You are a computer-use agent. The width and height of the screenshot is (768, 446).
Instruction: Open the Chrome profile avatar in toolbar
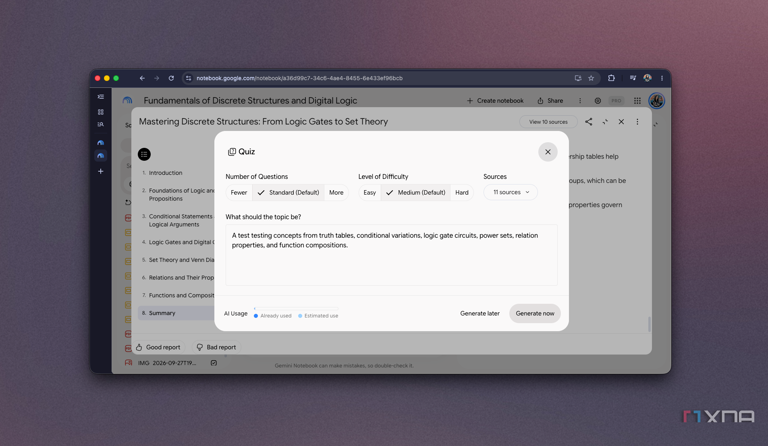point(648,78)
